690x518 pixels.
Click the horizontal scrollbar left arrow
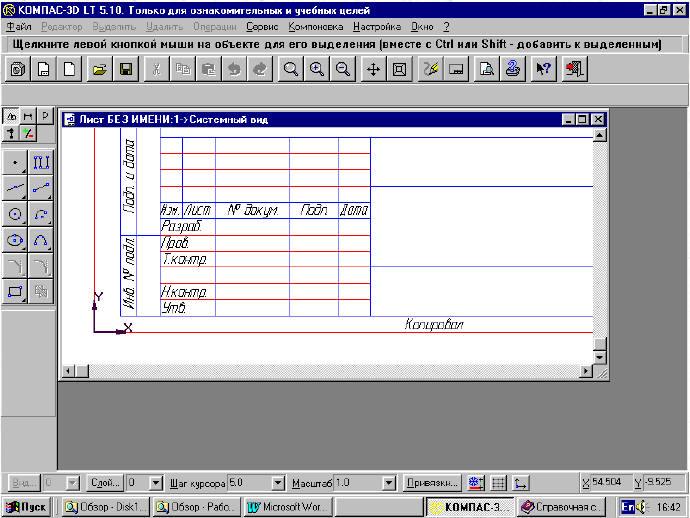click(x=68, y=371)
